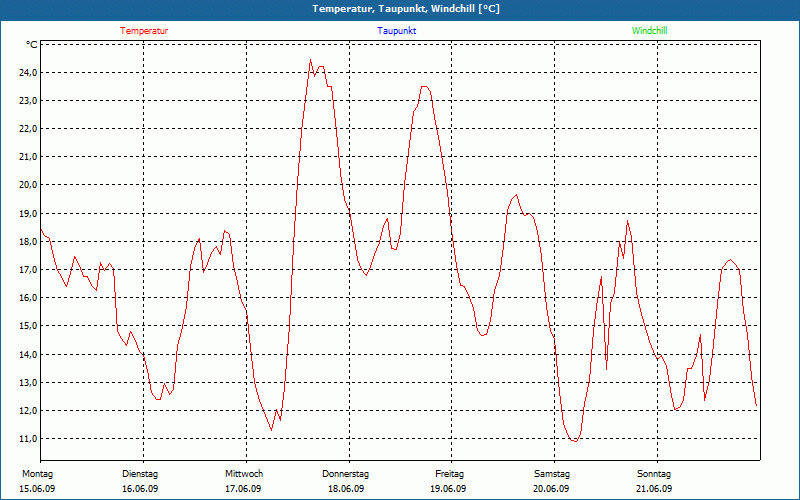This screenshot has height=500, width=800.
Task: Click the 17,0 axis value
Action: tap(27, 270)
